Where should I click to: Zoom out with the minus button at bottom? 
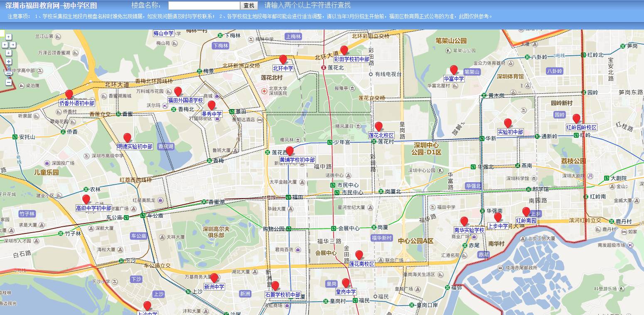pos(9,82)
